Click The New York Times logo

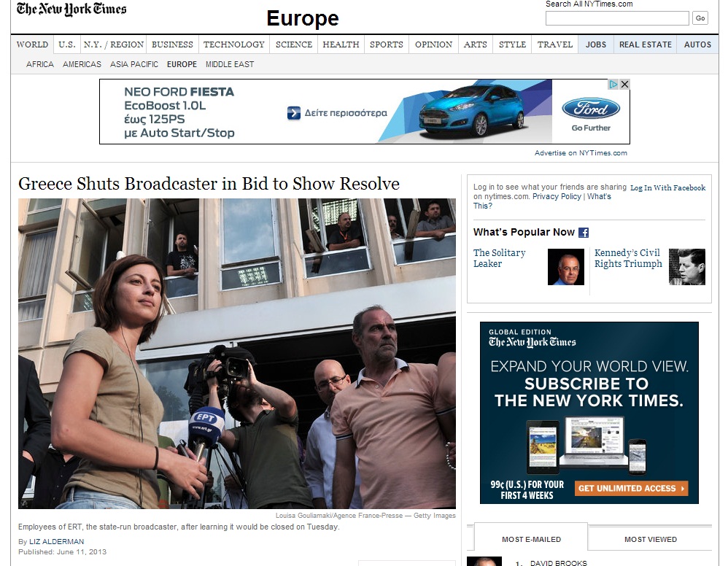tap(71, 9)
